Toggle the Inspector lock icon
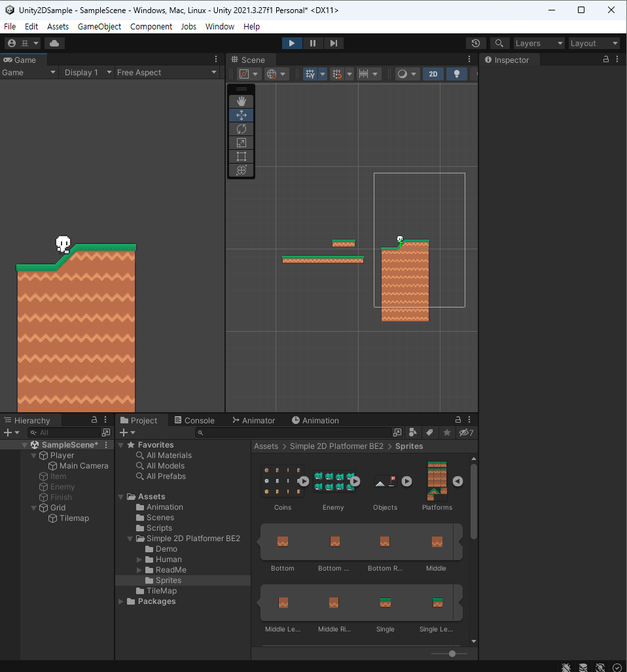This screenshot has width=627, height=672. click(x=606, y=59)
